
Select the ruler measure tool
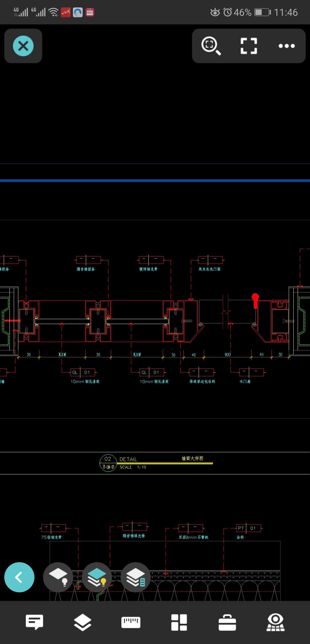pos(131,622)
